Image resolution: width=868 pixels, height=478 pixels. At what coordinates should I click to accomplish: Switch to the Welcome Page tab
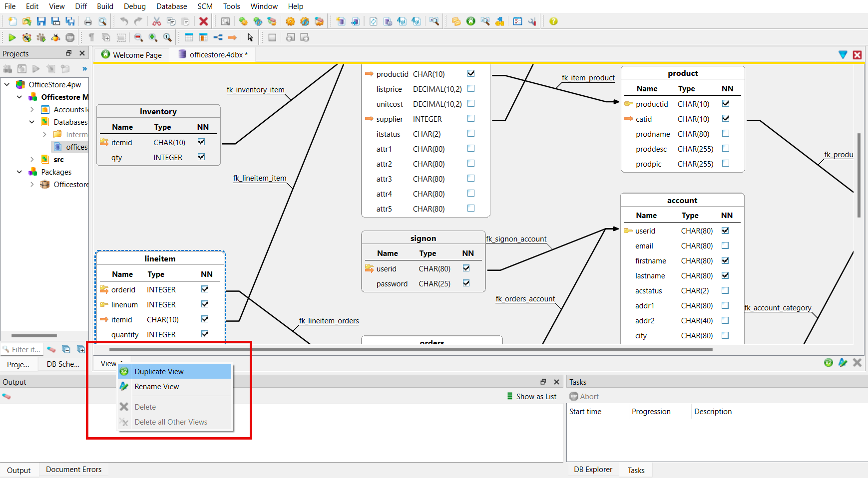pyautogui.click(x=136, y=55)
